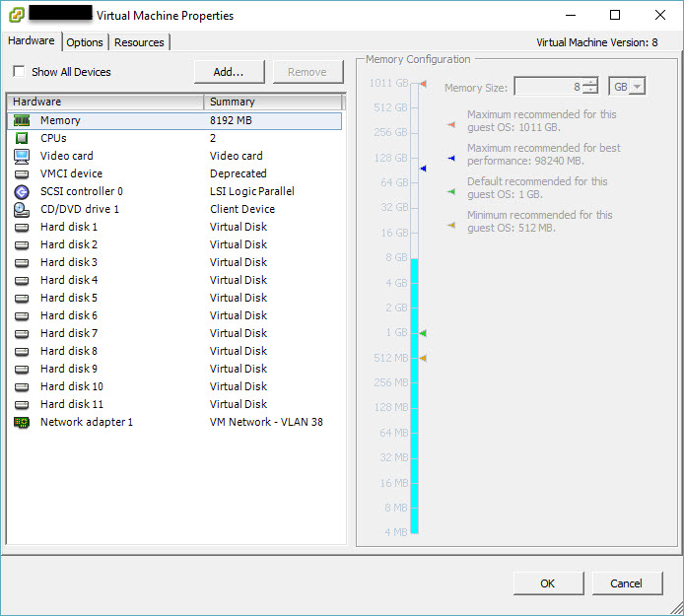Click the Memory Size input field
Screen dimensions: 684x616
tap(548, 87)
